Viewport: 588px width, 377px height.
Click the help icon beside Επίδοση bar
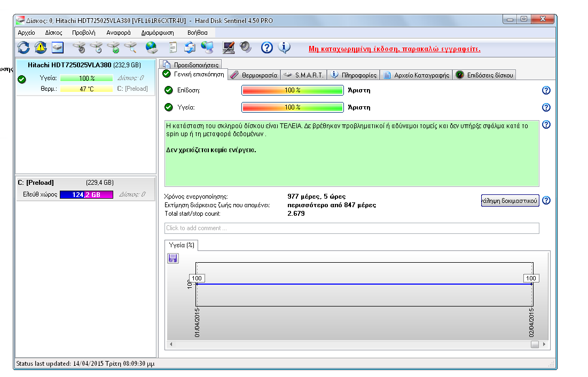click(546, 90)
